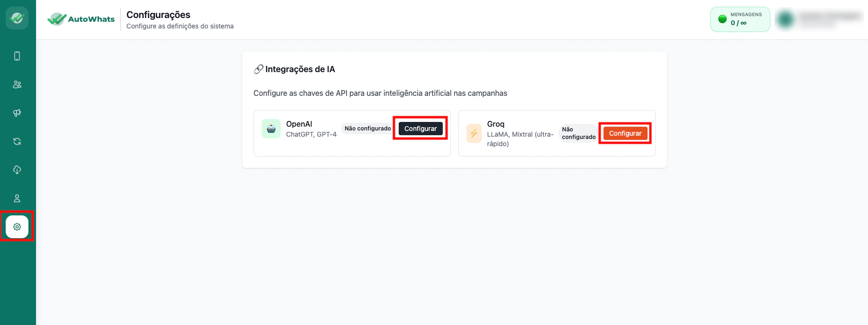Click the AutoWhats logo in header
This screenshot has width=868, height=325.
(x=81, y=19)
